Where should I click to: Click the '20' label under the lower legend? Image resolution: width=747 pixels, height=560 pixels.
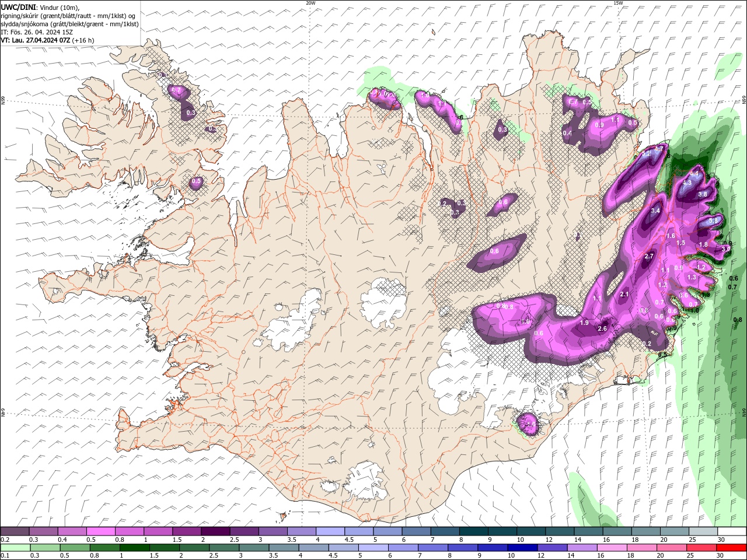click(x=660, y=556)
